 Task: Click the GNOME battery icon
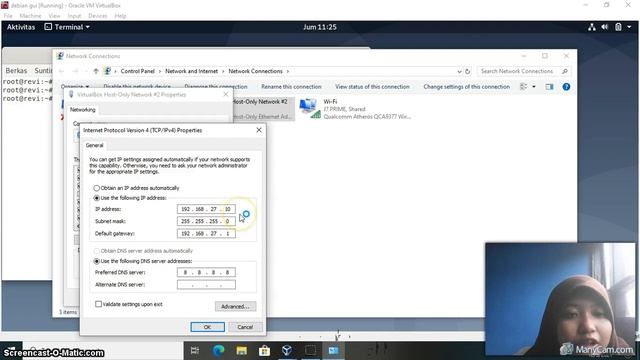tap(618, 27)
